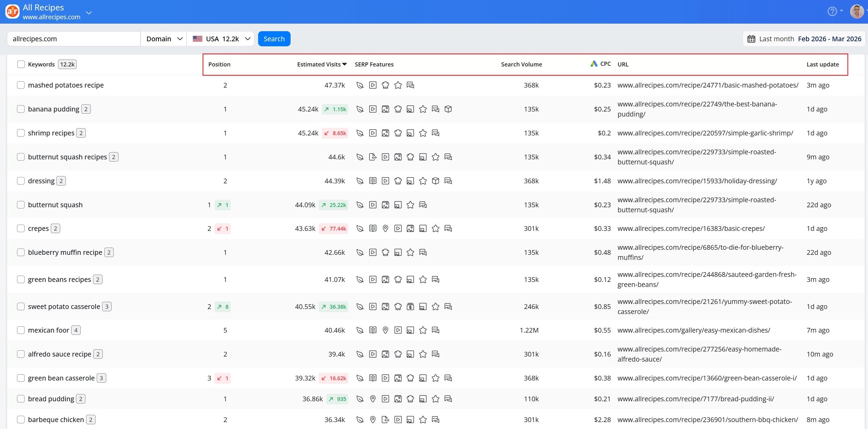Click the 77.44k visits change in crepes row
Image resolution: width=868 pixels, height=429 pixels.
point(333,229)
